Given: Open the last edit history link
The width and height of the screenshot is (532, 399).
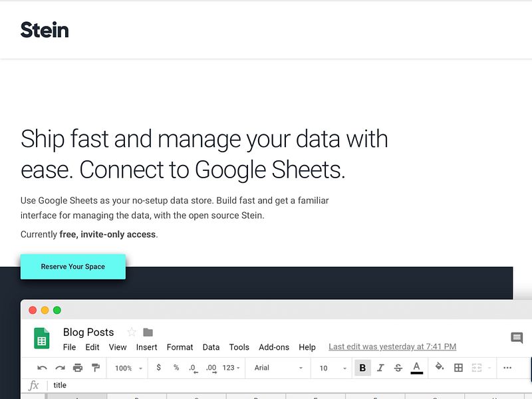Looking at the screenshot, I should (x=392, y=347).
